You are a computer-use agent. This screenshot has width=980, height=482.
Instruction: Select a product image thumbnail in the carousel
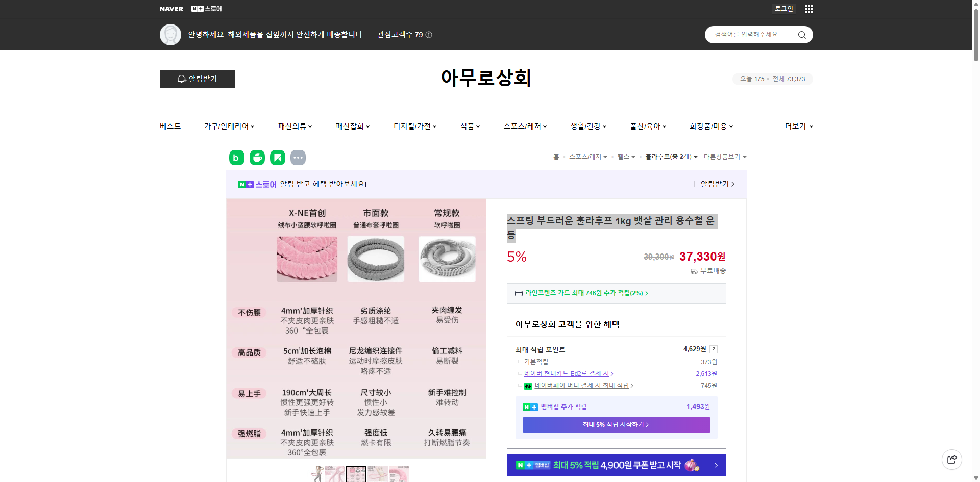356,474
